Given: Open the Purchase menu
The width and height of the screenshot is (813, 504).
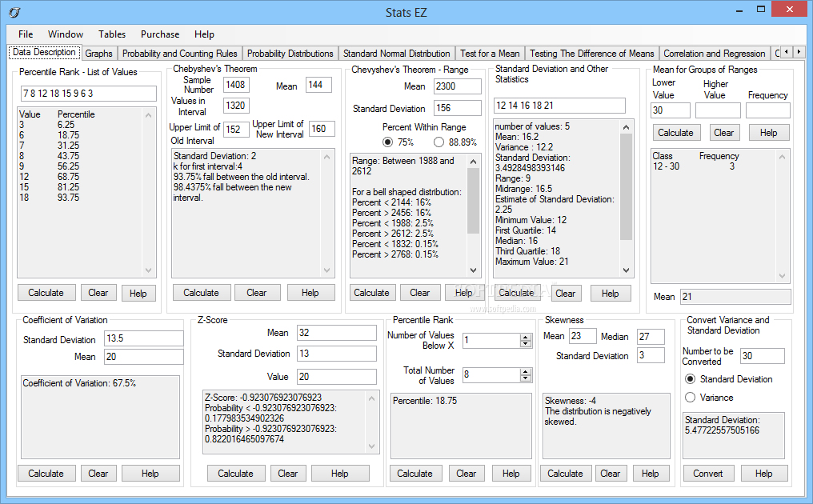Looking at the screenshot, I should 160,34.
